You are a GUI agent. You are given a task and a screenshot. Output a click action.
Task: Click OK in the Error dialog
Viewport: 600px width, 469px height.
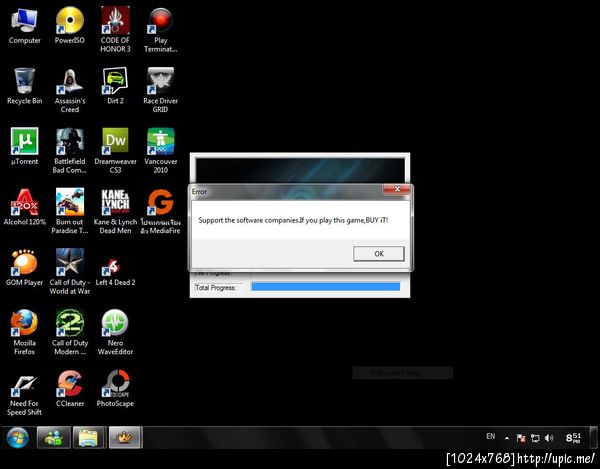(378, 254)
